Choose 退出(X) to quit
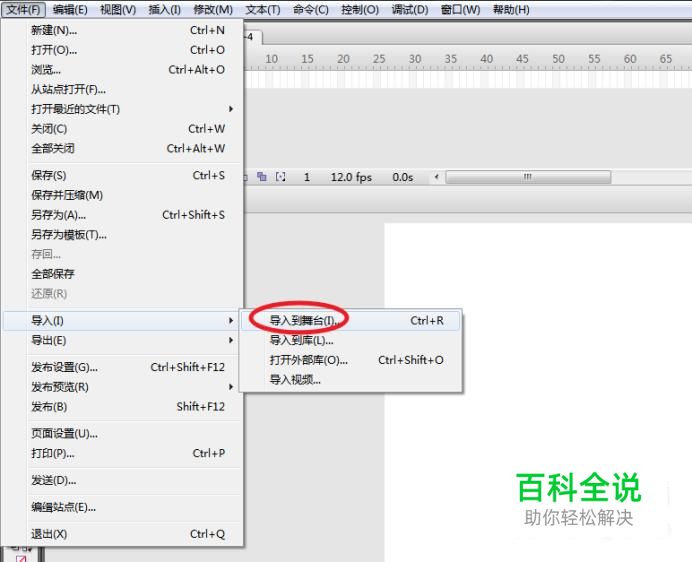The width and height of the screenshot is (692, 562). (x=123, y=534)
